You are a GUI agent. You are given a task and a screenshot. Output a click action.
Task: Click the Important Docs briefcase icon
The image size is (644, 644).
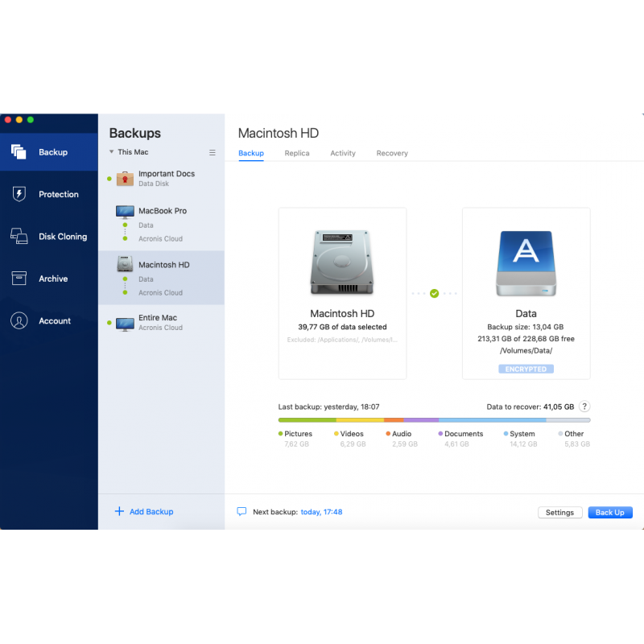125,178
